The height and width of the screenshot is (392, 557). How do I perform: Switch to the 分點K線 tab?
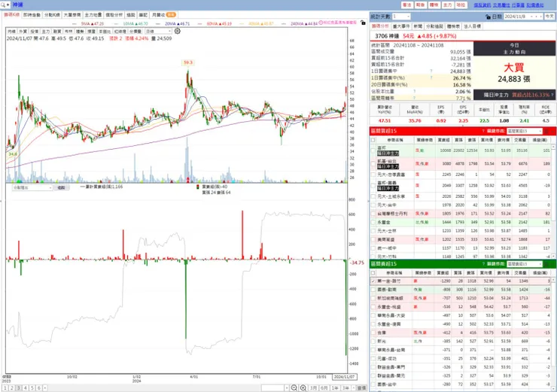click(52, 15)
